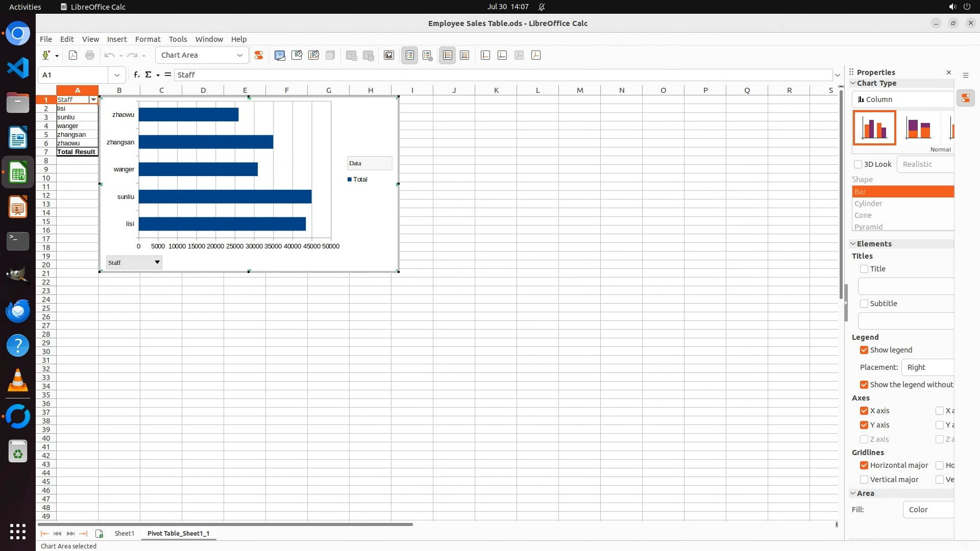The height and width of the screenshot is (551, 980).
Task: Click the Staff pivot field button in chart
Action: 134,263
